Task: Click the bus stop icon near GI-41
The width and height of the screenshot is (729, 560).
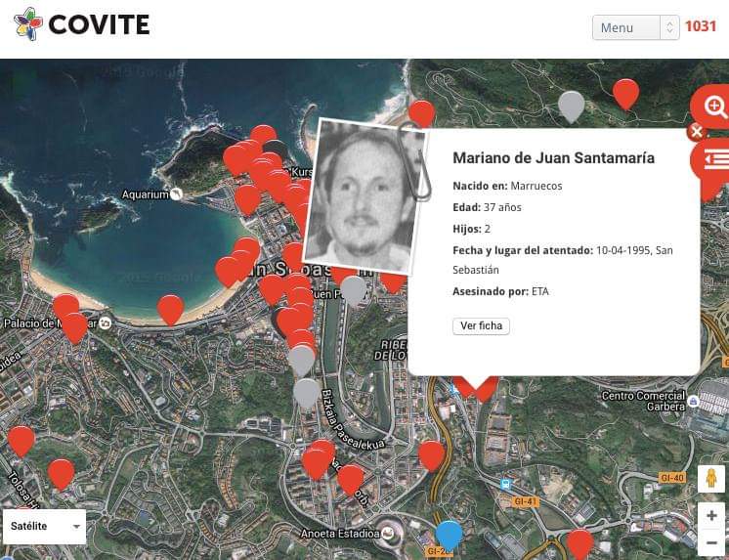Action: (506, 484)
